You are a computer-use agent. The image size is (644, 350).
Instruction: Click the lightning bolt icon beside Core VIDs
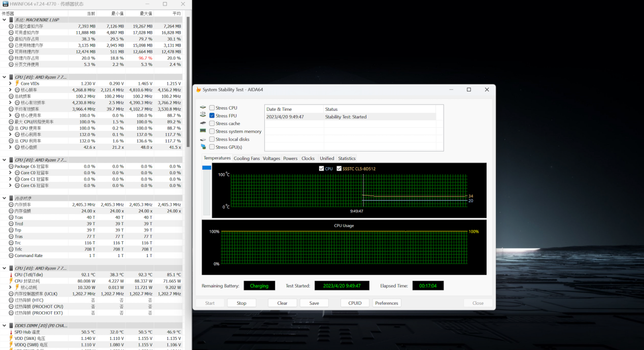[x=17, y=83]
